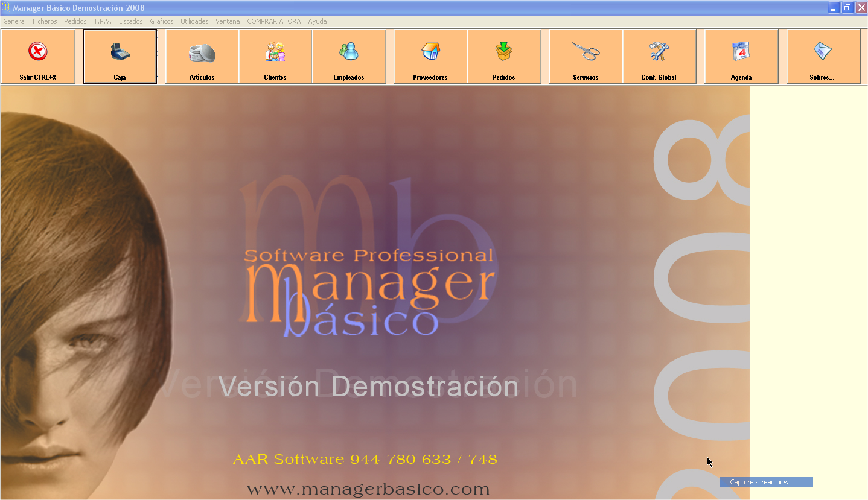Click the Capture screen now button

coord(766,482)
